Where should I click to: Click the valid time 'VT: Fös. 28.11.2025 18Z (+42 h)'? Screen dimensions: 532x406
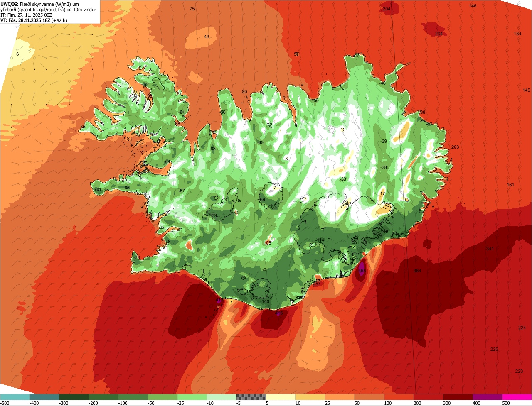tap(34, 20)
